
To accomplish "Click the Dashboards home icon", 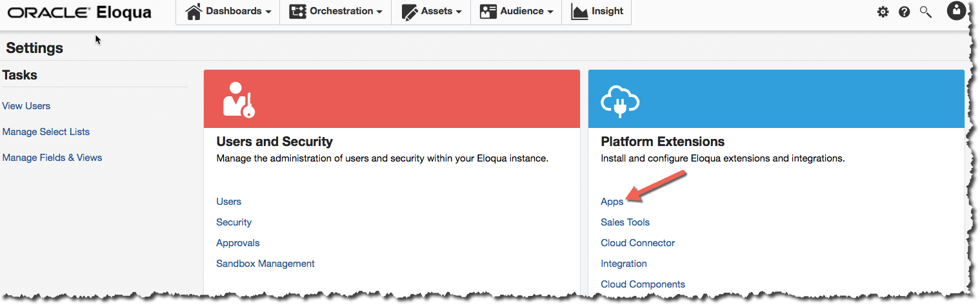I will (194, 12).
